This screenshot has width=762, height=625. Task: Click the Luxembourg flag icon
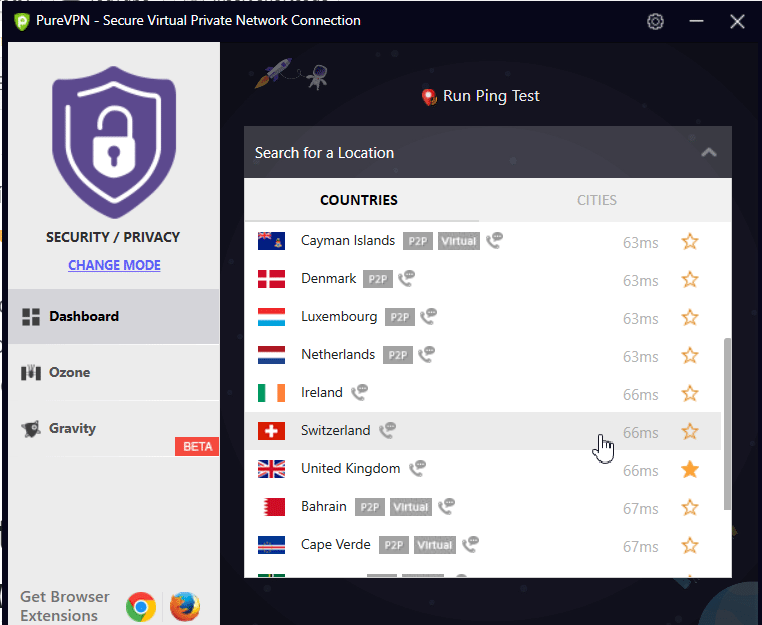coord(271,317)
